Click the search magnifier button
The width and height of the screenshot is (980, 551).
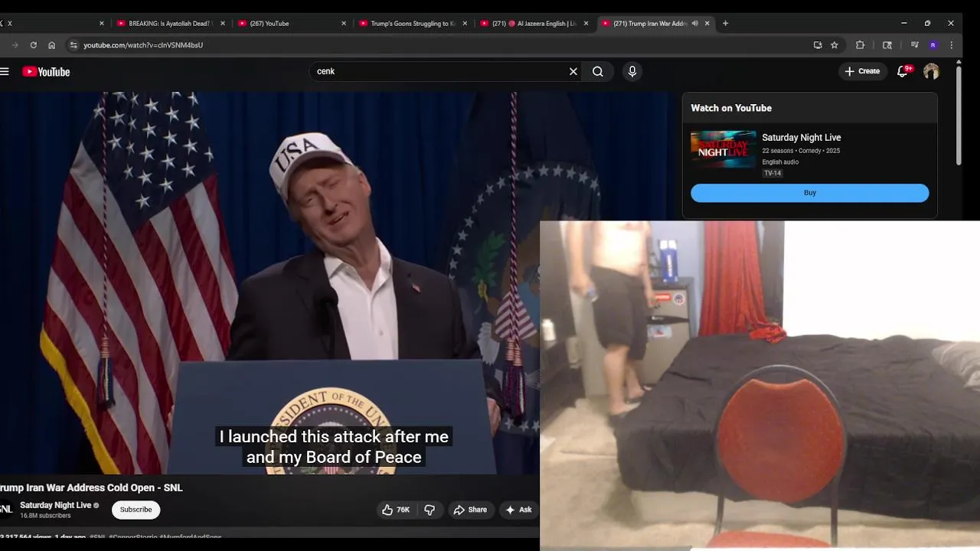(597, 71)
